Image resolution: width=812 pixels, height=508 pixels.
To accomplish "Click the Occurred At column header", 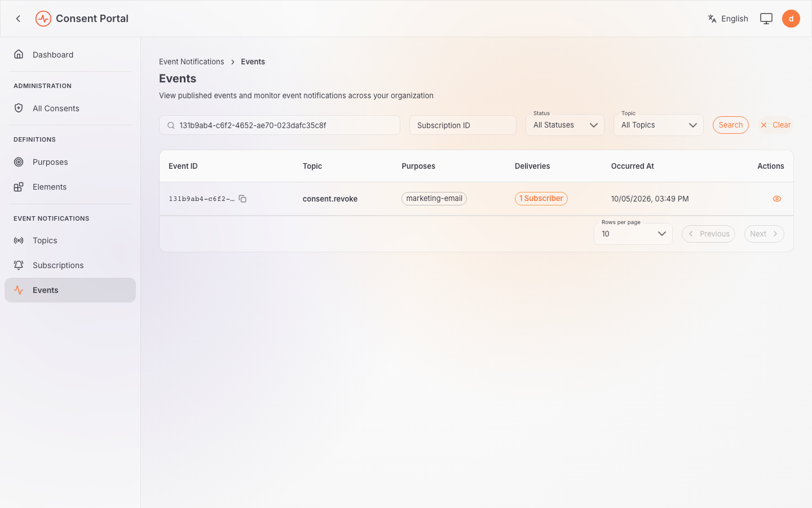I will click(x=633, y=166).
